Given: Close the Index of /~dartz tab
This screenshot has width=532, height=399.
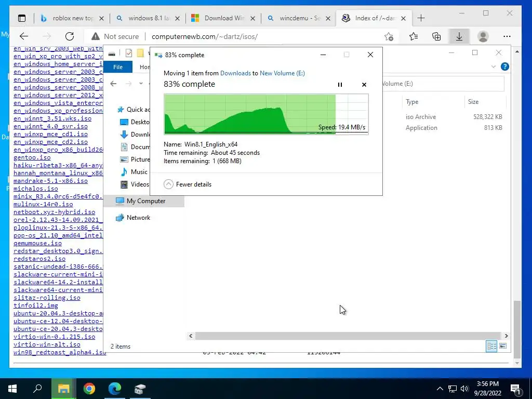Looking at the screenshot, I should [x=403, y=18].
